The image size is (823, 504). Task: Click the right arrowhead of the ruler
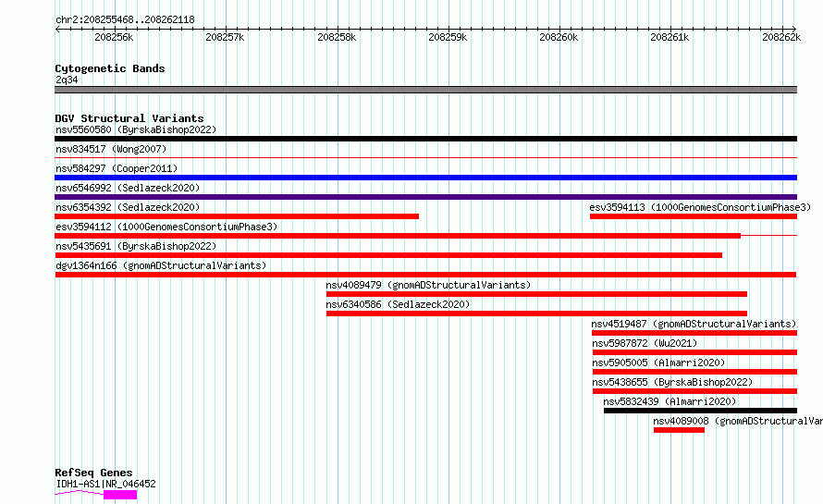click(794, 29)
